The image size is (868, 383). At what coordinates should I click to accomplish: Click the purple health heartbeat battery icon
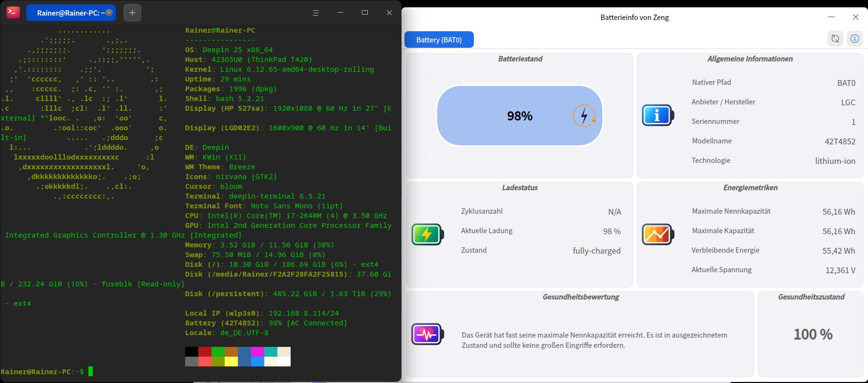point(427,334)
